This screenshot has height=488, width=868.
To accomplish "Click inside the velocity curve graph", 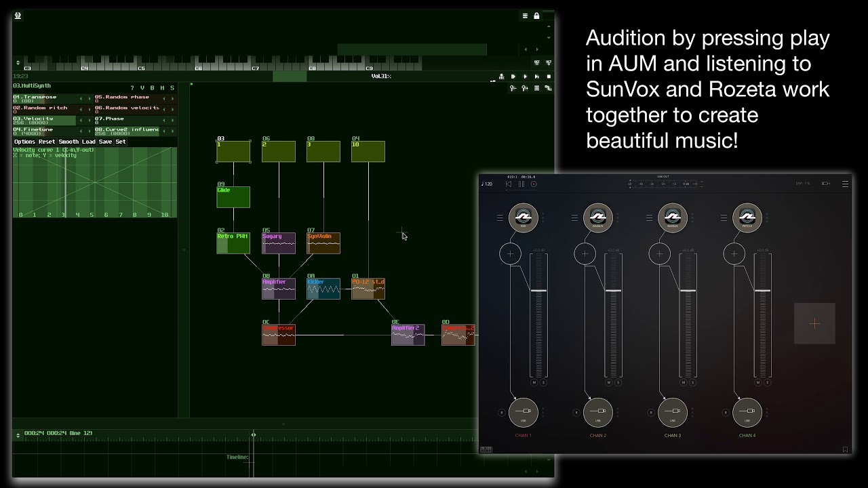I will pos(95,182).
